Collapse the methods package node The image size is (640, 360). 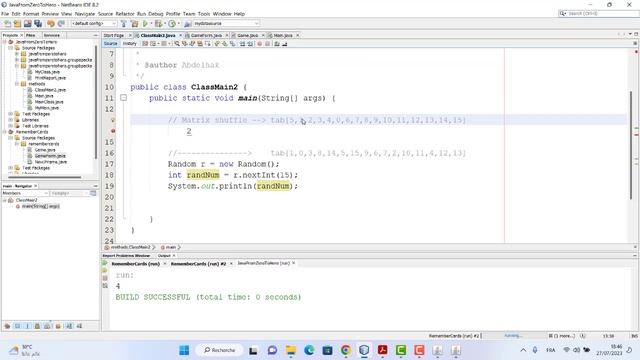coord(17,84)
